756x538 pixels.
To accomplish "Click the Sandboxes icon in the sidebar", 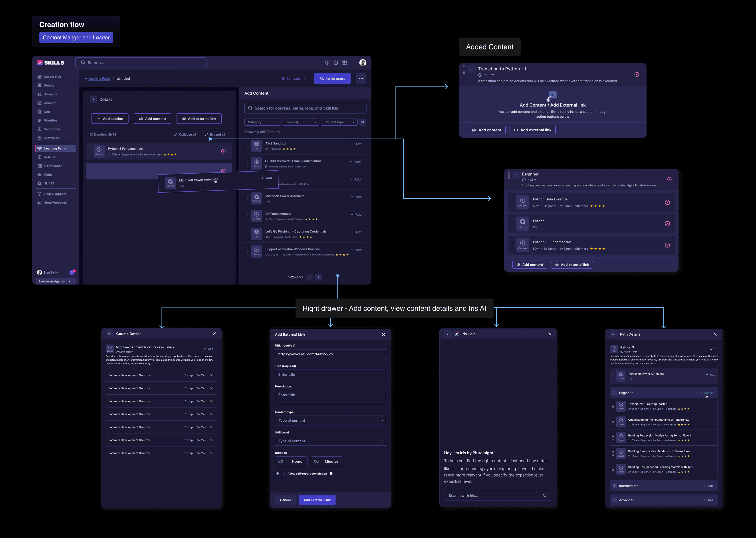I will (40, 129).
